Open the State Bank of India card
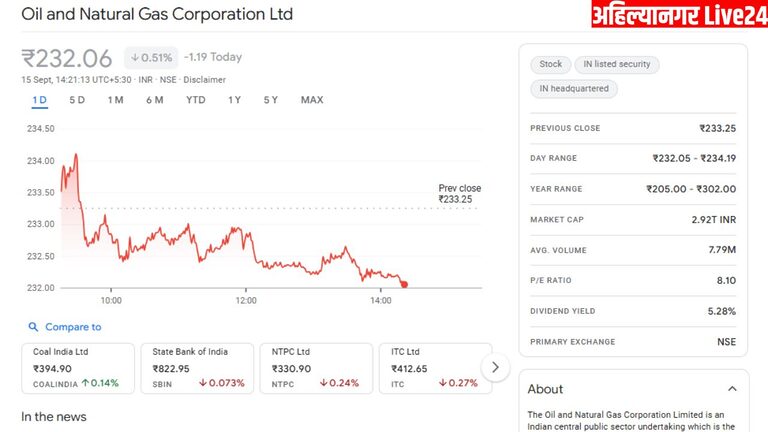The height and width of the screenshot is (432, 768). pos(198,367)
